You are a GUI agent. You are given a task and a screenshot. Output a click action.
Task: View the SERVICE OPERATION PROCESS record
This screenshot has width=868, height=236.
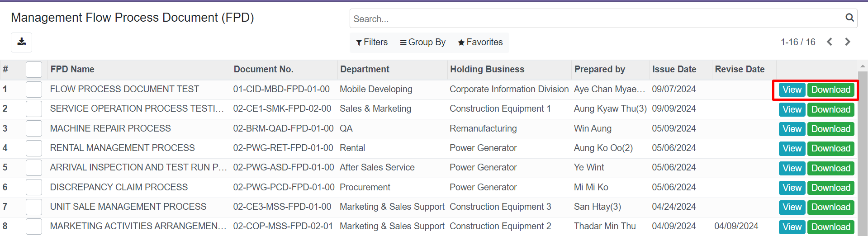[x=792, y=109]
